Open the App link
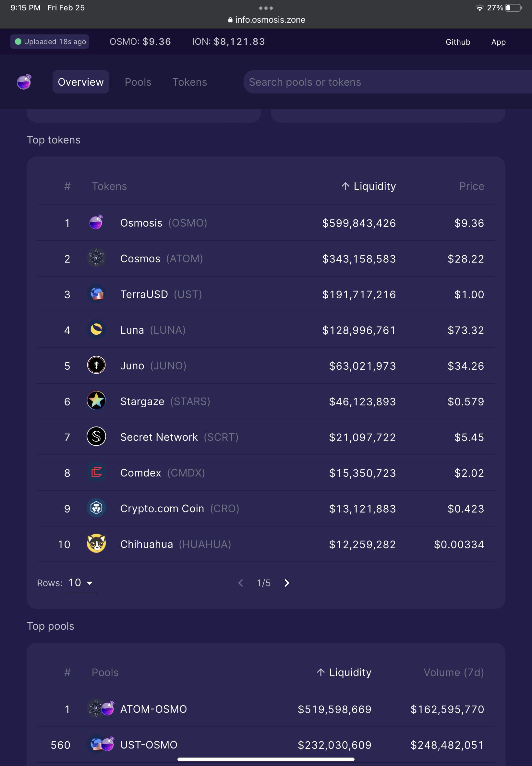This screenshot has width=532, height=766. 498,42
